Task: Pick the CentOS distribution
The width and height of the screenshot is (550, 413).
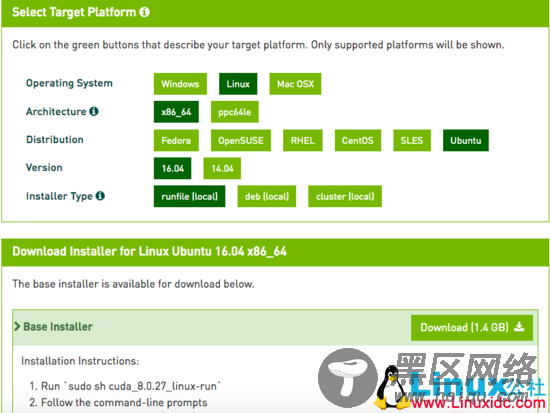Action: (x=358, y=140)
